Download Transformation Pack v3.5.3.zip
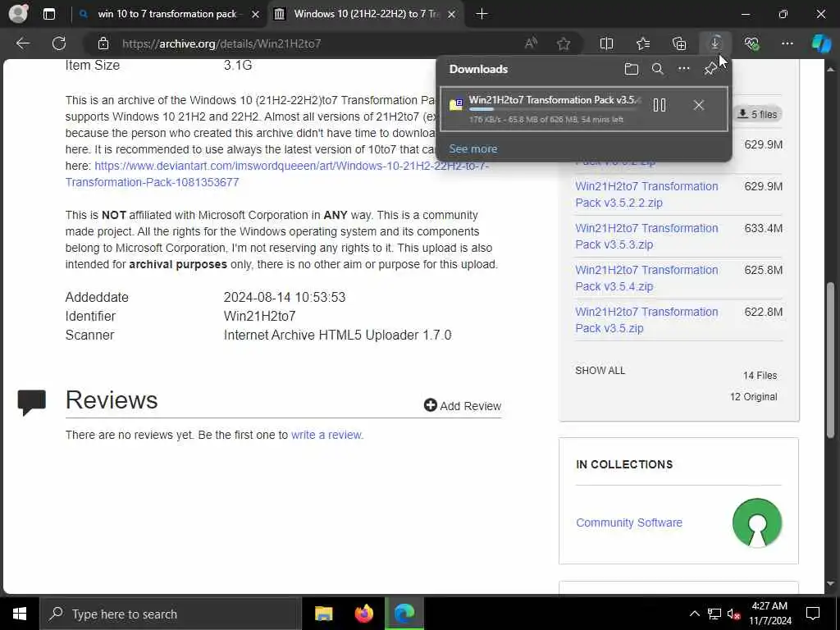The height and width of the screenshot is (630, 840). 646,236
